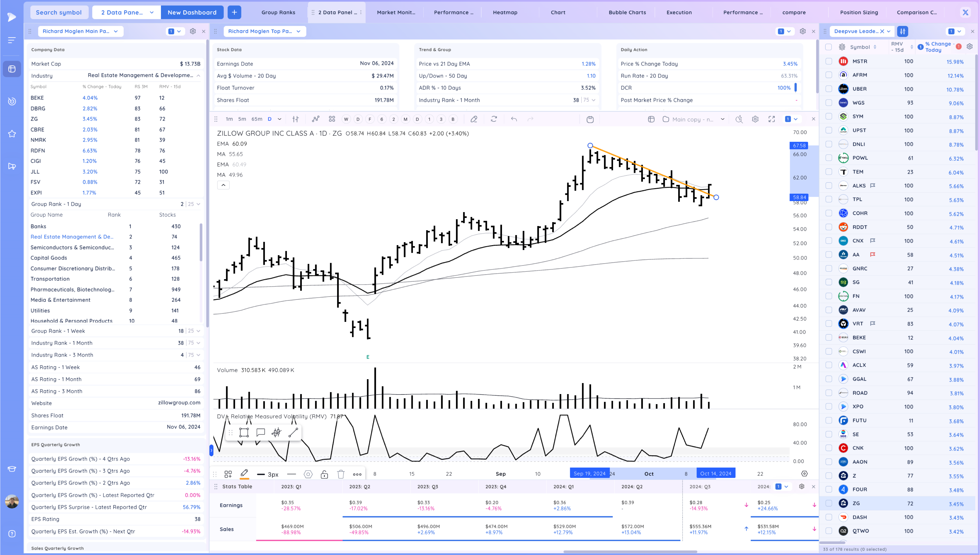This screenshot has height=555, width=980.
Task: Click the screener filter sliders icon
Action: (x=903, y=31)
